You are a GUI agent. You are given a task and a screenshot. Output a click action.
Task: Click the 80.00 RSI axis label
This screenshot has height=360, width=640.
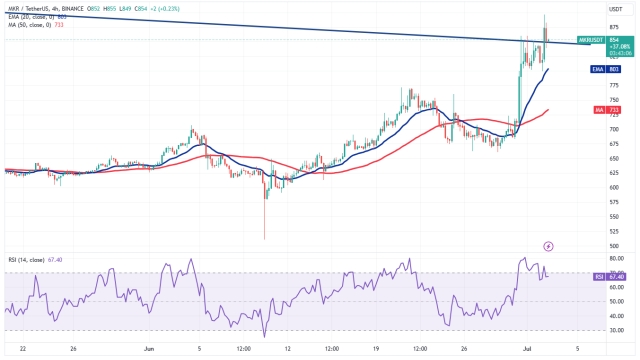[616, 258]
